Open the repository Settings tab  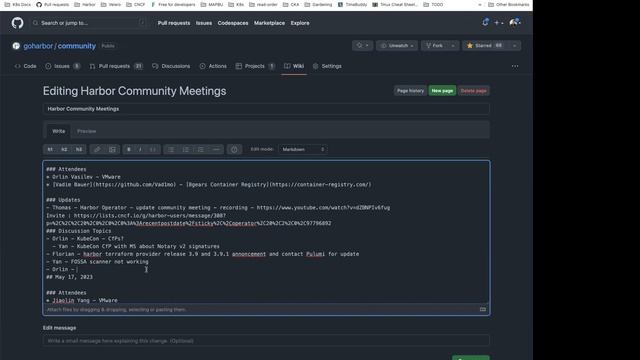coord(327,66)
